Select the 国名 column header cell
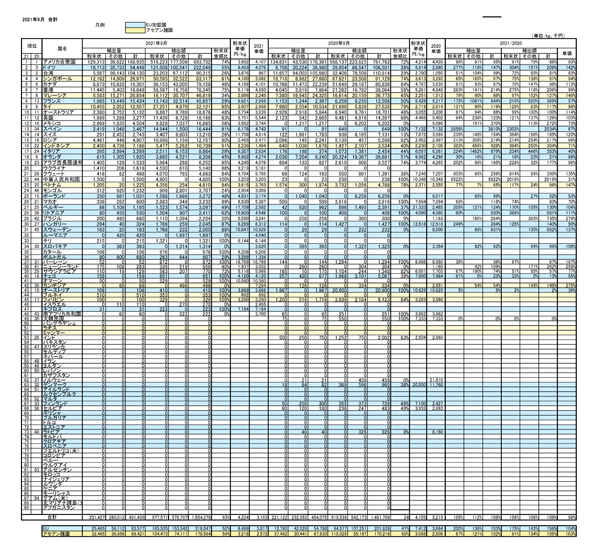The height and width of the screenshot is (552, 600). (62, 49)
